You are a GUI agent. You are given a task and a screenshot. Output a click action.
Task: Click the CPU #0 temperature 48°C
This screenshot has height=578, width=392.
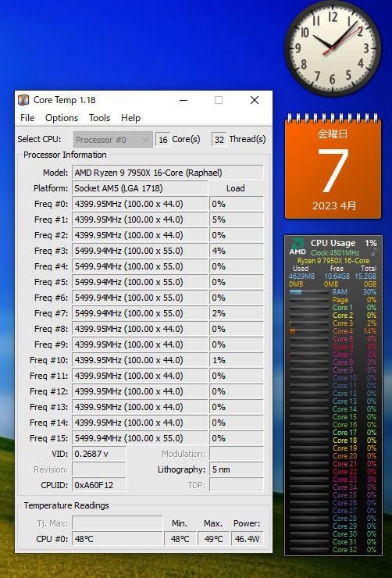coord(117,539)
